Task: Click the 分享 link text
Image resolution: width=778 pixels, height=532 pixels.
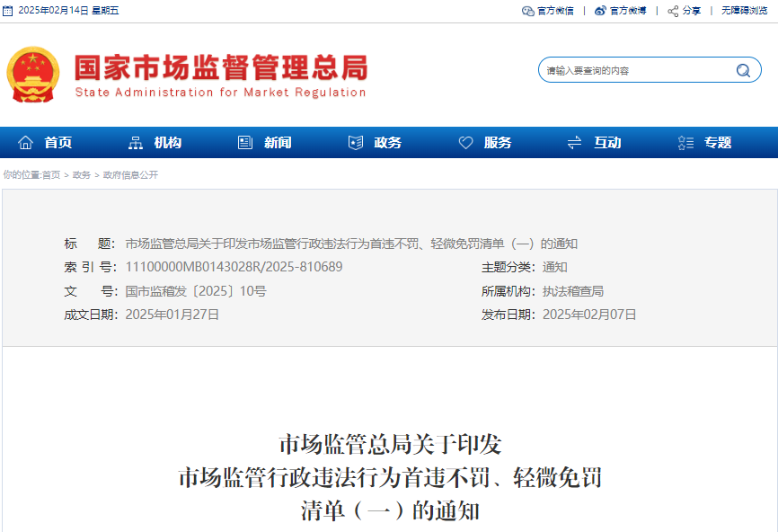Action: click(692, 11)
